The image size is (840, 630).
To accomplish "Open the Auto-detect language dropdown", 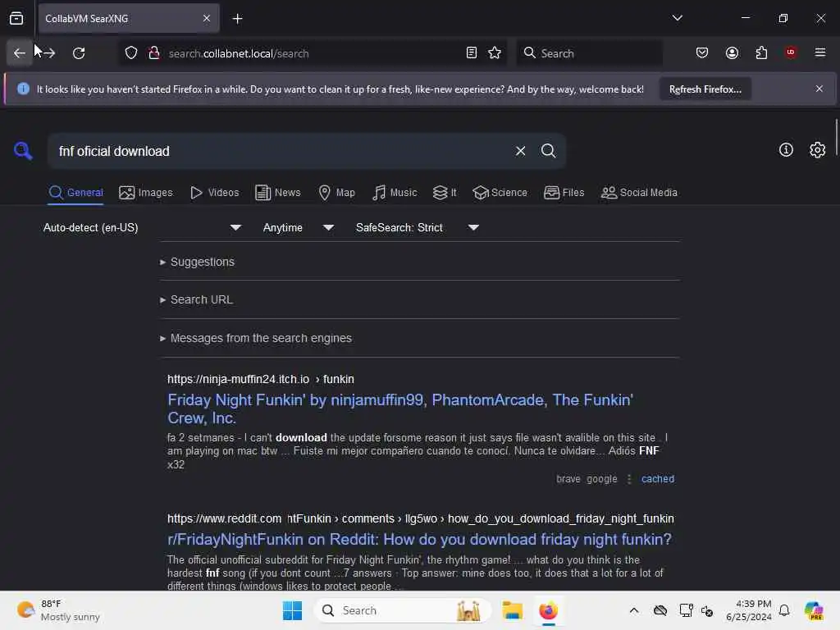I will coord(142,228).
